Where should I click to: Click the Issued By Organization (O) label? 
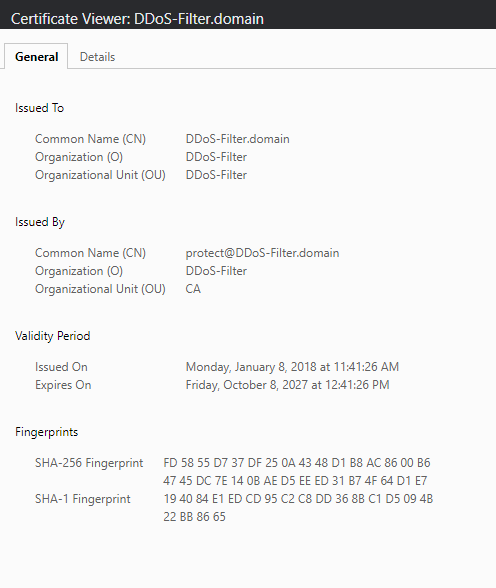click(x=79, y=271)
